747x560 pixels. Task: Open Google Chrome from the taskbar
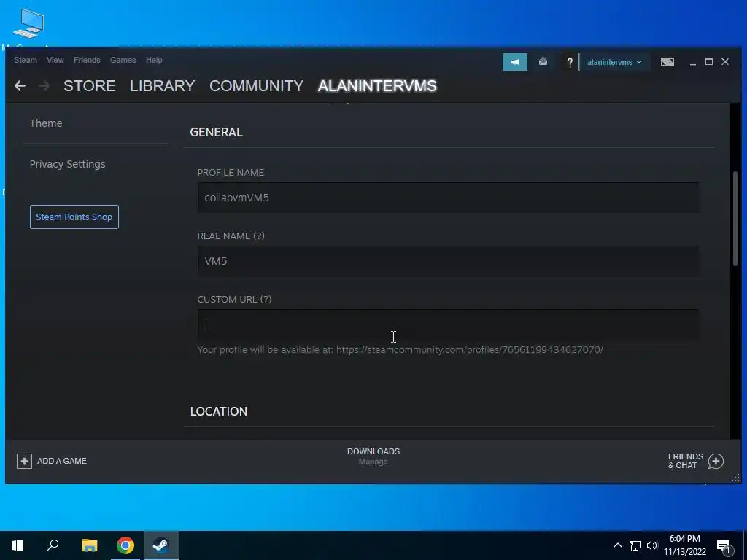click(125, 545)
